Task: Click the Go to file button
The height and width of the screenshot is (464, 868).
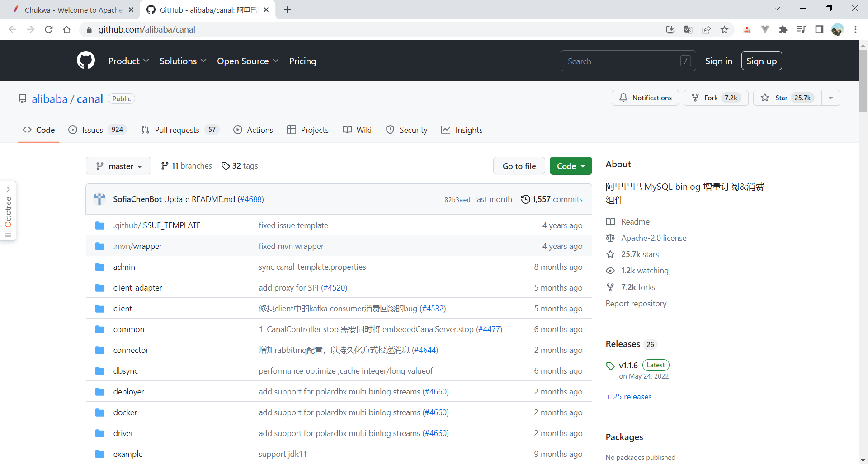Action: (x=519, y=166)
